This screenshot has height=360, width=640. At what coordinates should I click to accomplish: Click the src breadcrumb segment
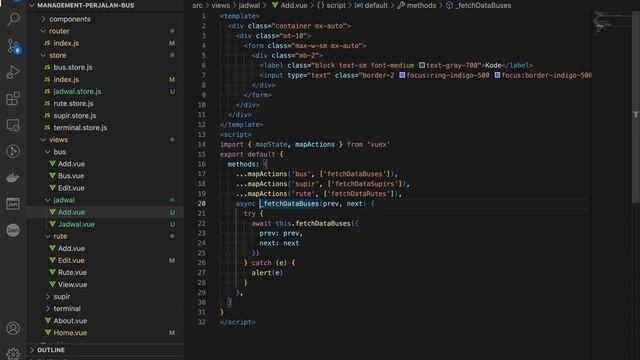198,5
